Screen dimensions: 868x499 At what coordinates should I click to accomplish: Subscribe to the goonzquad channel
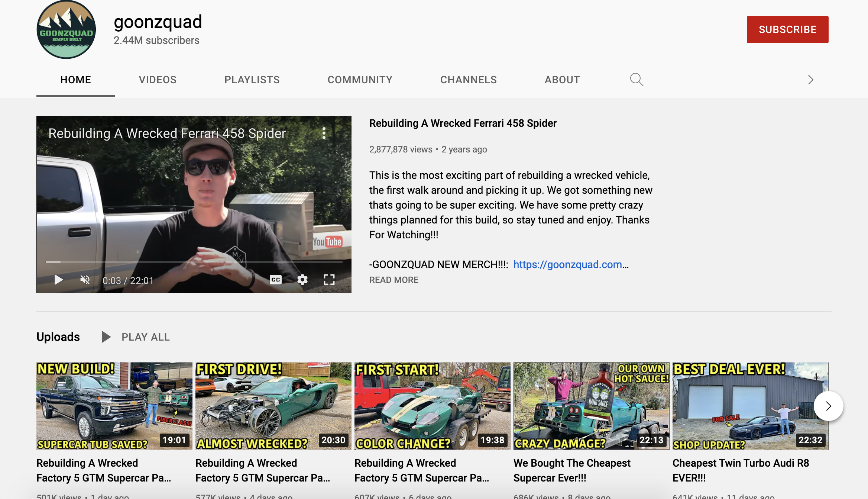[x=788, y=29]
